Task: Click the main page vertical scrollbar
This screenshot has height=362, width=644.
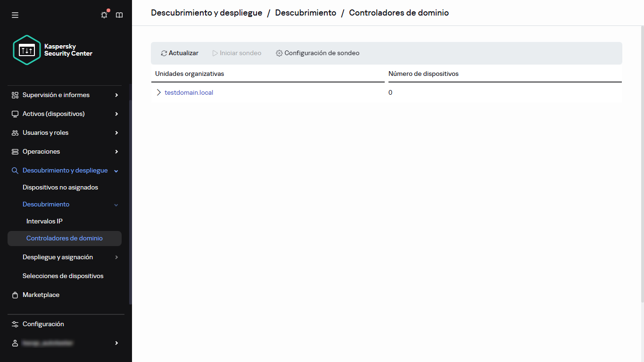Action: click(642, 165)
